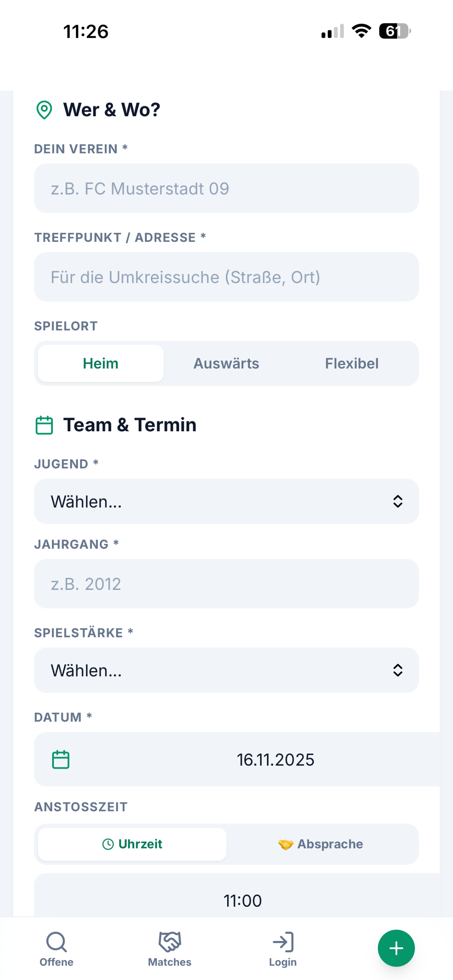Screen dimensions: 453x980
Task: Tap the green plus floating button
Action: pos(396,948)
